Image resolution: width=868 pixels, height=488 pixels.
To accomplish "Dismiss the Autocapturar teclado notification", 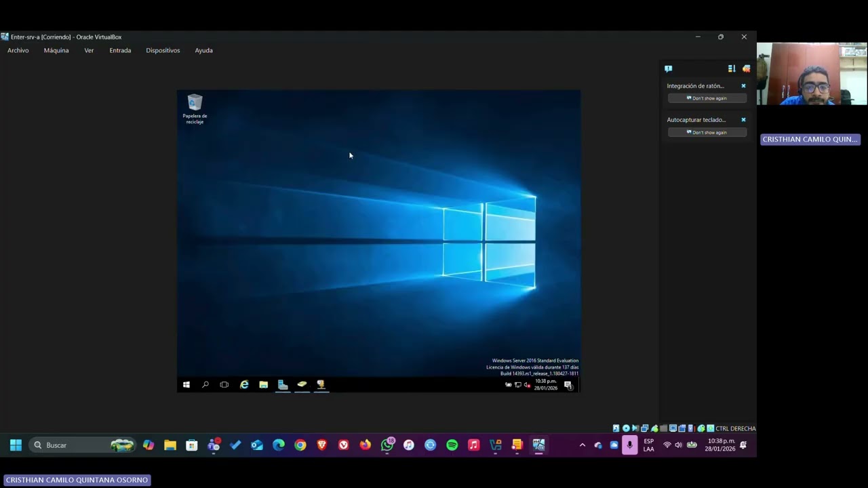I will pos(743,120).
